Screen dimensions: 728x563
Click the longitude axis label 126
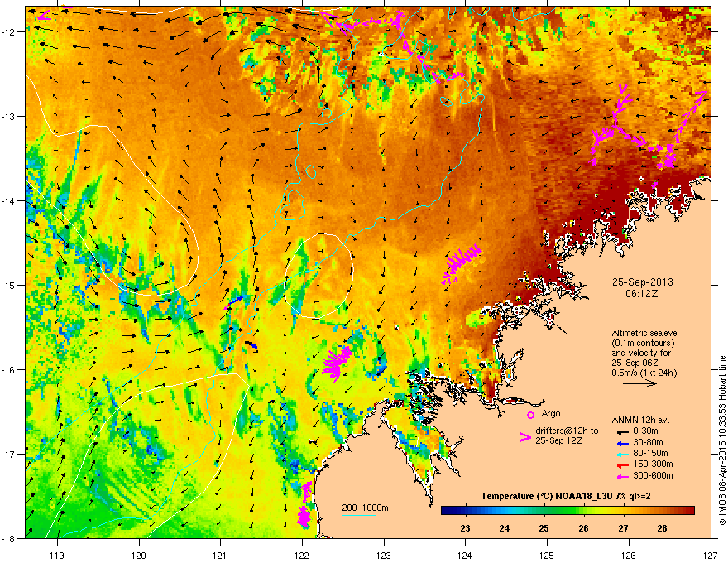[629, 555]
